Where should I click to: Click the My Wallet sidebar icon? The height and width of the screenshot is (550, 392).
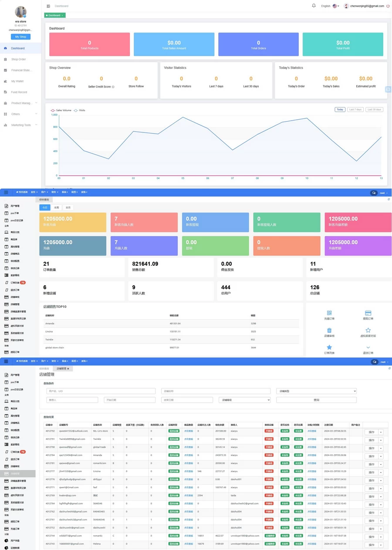6,81
